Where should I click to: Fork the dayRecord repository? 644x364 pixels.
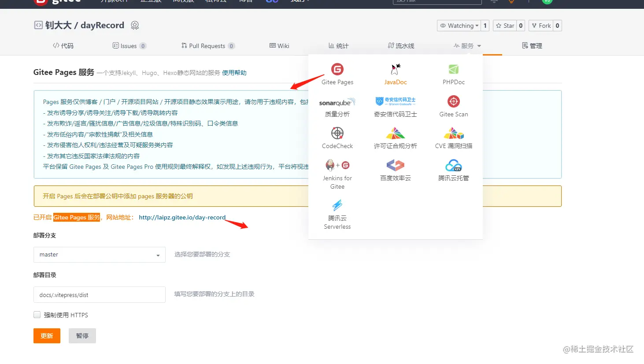click(541, 26)
